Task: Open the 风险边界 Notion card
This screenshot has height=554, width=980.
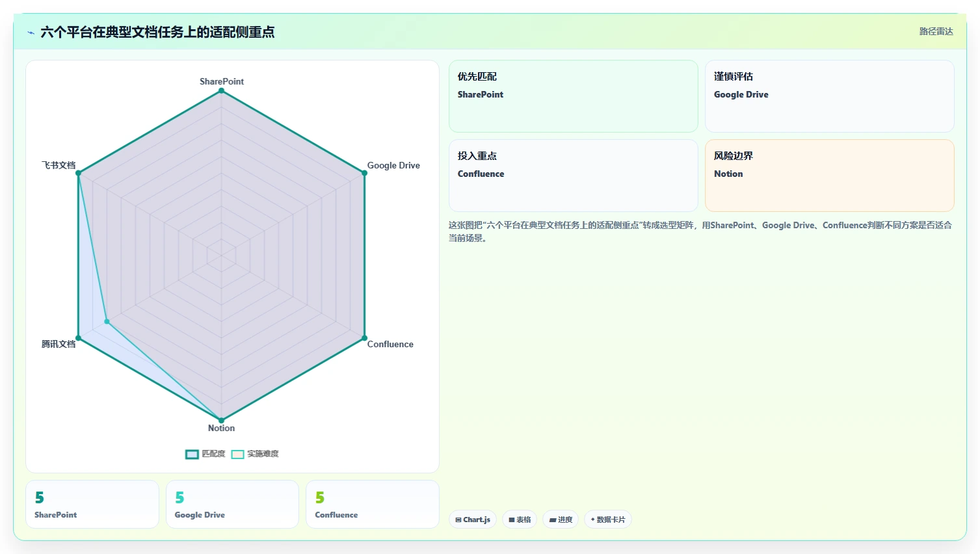Action: click(829, 176)
